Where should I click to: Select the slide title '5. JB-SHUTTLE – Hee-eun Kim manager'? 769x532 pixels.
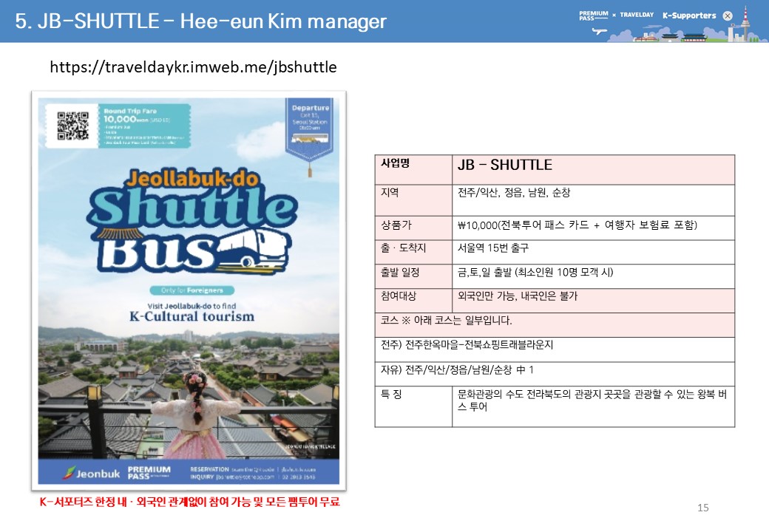[200, 21]
